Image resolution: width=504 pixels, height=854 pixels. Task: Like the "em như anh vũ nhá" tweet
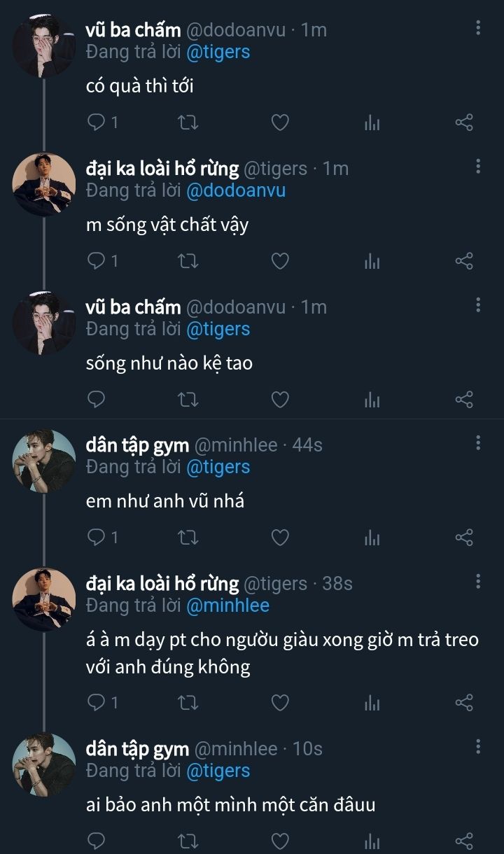(280, 538)
